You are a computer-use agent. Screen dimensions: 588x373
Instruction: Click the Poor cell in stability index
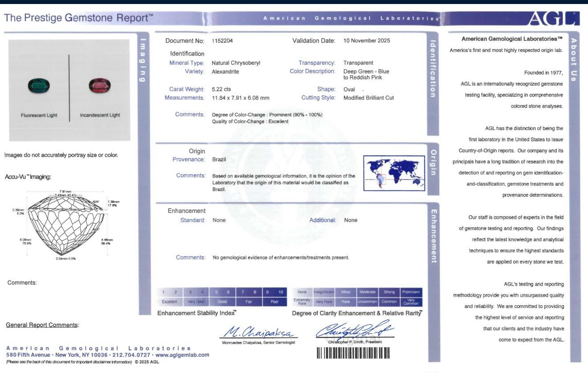point(275,302)
